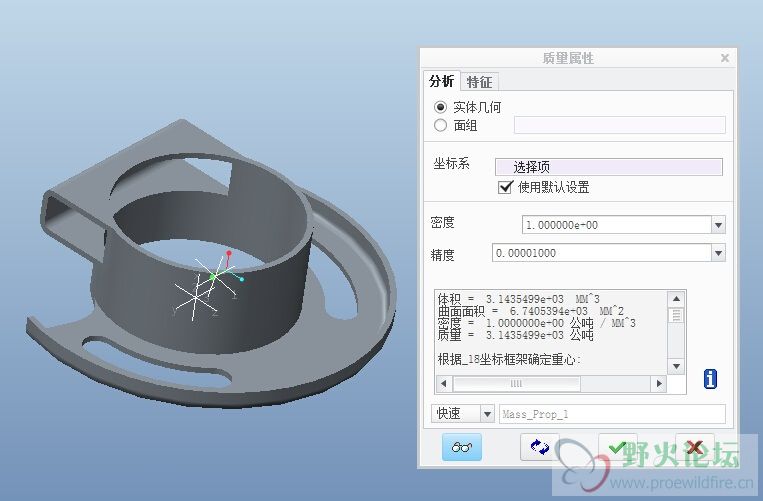
Task: Click the results scroll-right arrow
Action: pyautogui.click(x=659, y=383)
